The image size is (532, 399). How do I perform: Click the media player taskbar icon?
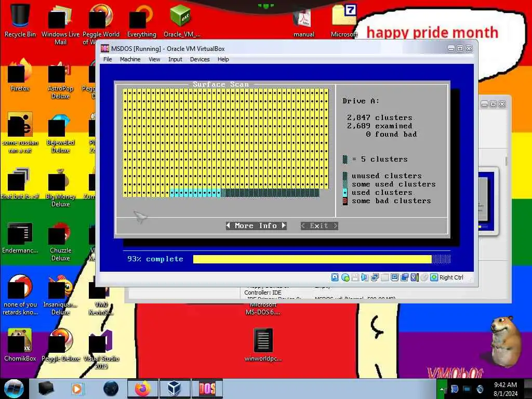(x=77, y=389)
